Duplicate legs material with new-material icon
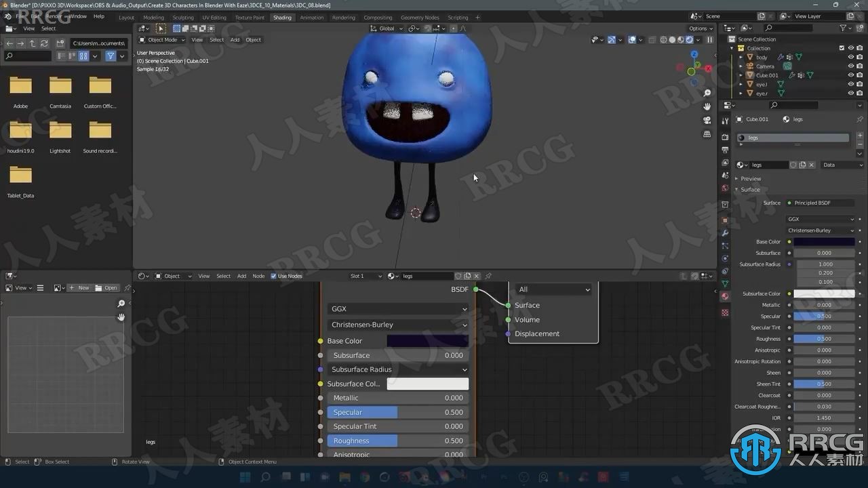This screenshot has width=868, height=488. click(467, 276)
